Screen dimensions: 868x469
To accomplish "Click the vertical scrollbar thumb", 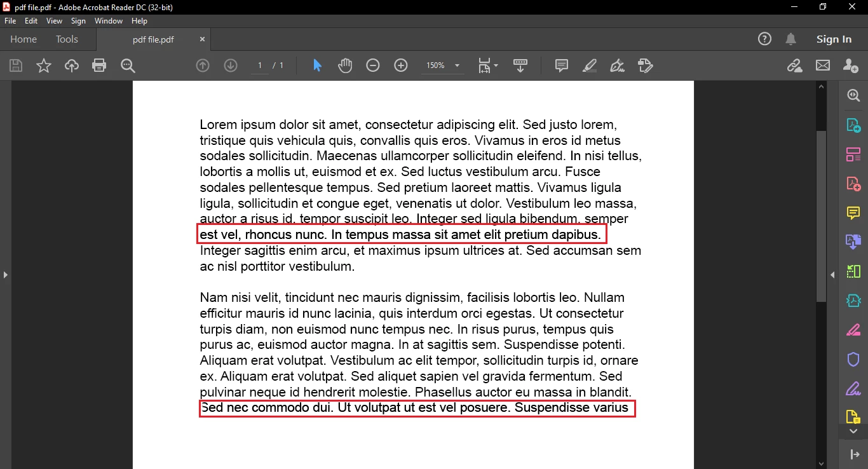I will coord(821,216).
